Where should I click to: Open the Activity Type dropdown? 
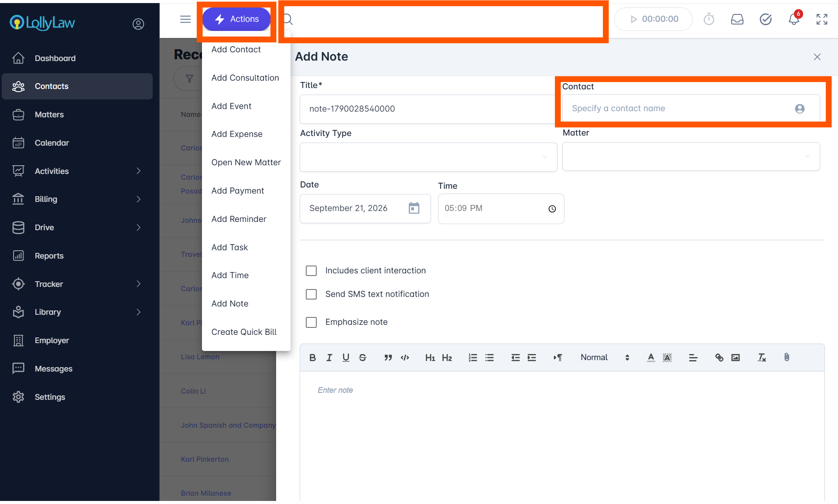click(428, 157)
